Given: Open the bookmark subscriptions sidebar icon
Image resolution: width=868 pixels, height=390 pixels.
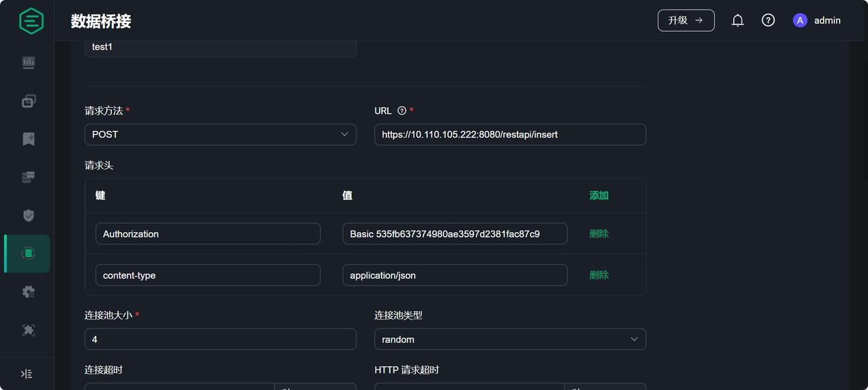Looking at the screenshot, I should click(x=28, y=139).
